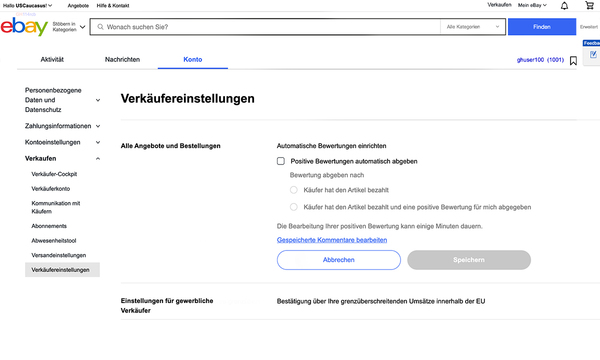Viewport: 600px width, 360px height.
Task: Click the eBay logo
Action: click(24, 27)
